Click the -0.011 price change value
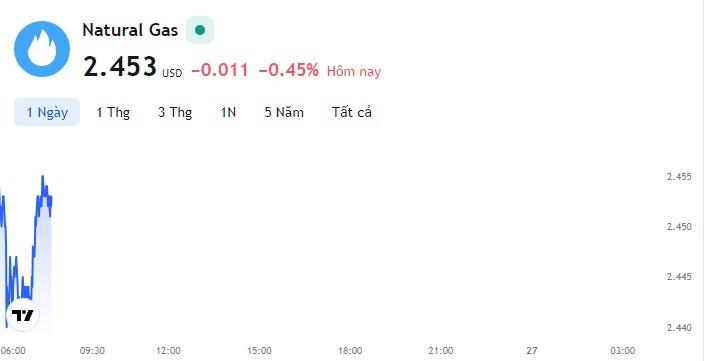The height and width of the screenshot is (361, 704). [x=220, y=70]
